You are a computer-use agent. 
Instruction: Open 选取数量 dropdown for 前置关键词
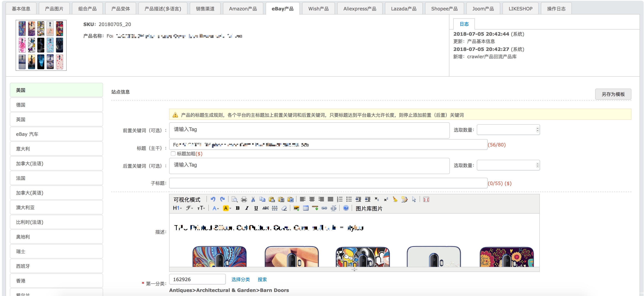click(508, 130)
